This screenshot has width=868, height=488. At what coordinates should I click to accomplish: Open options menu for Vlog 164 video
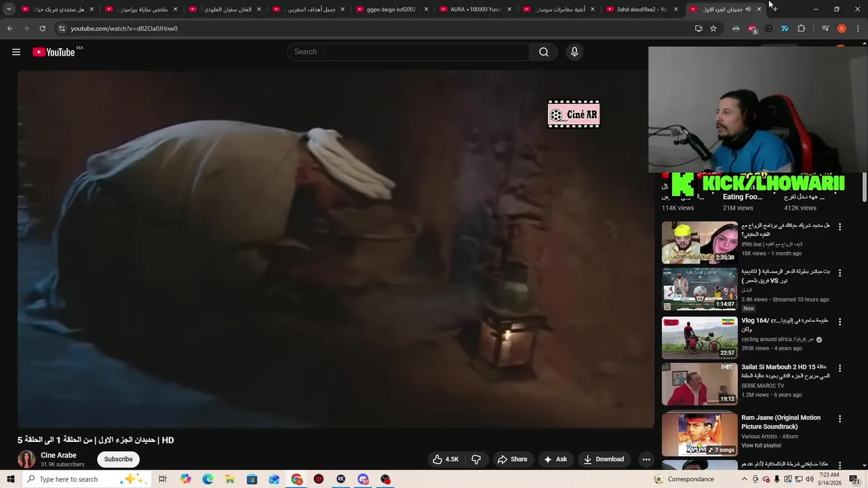[840, 322]
